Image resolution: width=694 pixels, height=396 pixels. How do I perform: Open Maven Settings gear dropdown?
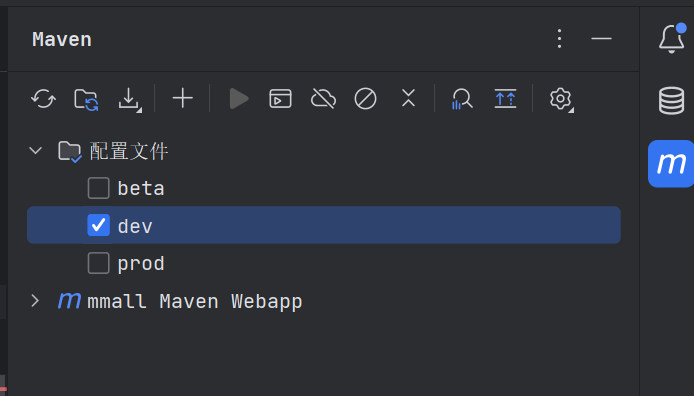[x=561, y=99]
